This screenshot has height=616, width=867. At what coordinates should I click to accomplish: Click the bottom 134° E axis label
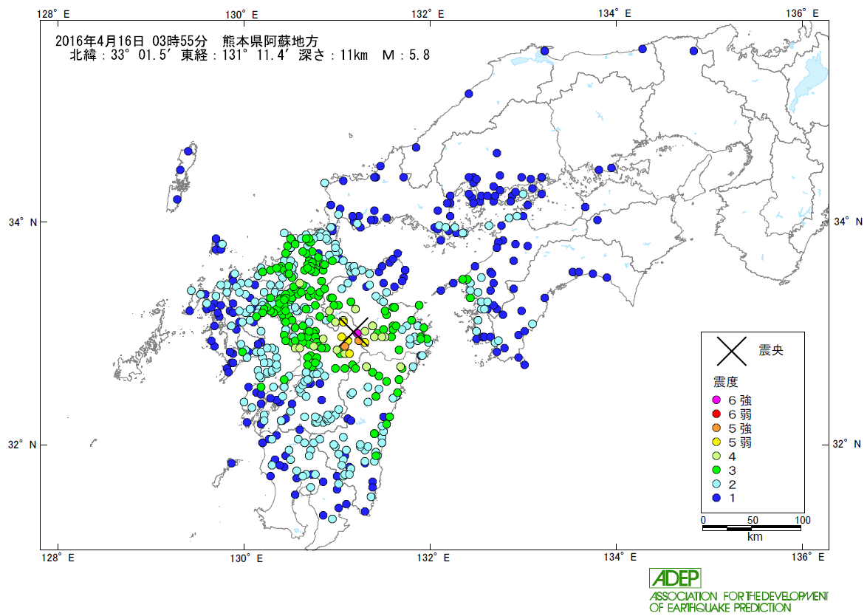click(620, 557)
